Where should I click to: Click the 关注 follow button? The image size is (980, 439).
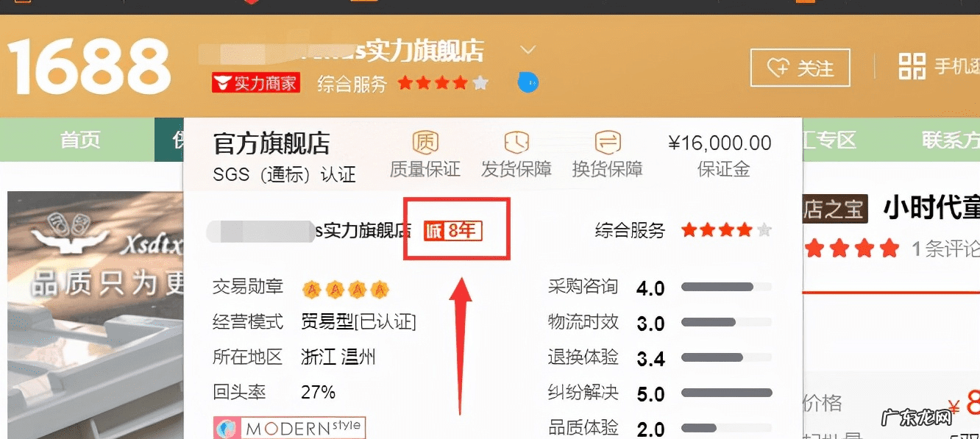(x=800, y=68)
